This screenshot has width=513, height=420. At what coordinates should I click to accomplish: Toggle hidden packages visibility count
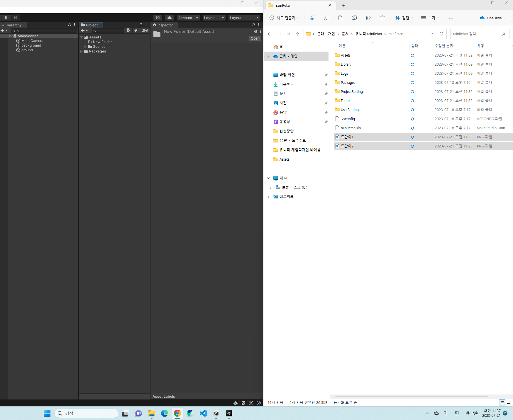145,30
